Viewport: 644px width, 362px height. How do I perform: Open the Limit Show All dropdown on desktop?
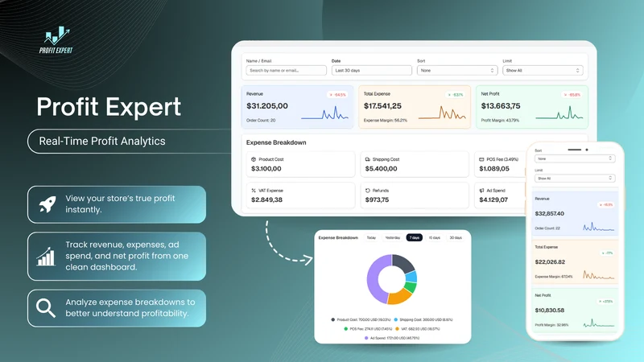(543, 71)
